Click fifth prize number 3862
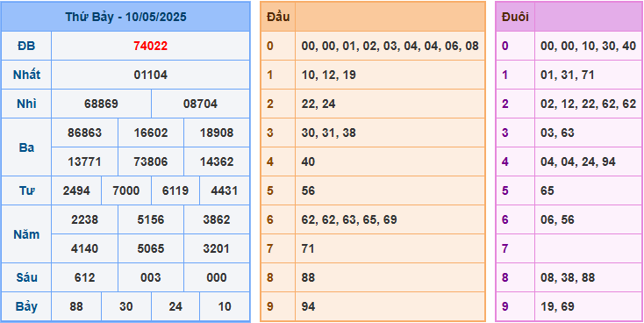Screen dimensions: 644x323 pos(217,219)
